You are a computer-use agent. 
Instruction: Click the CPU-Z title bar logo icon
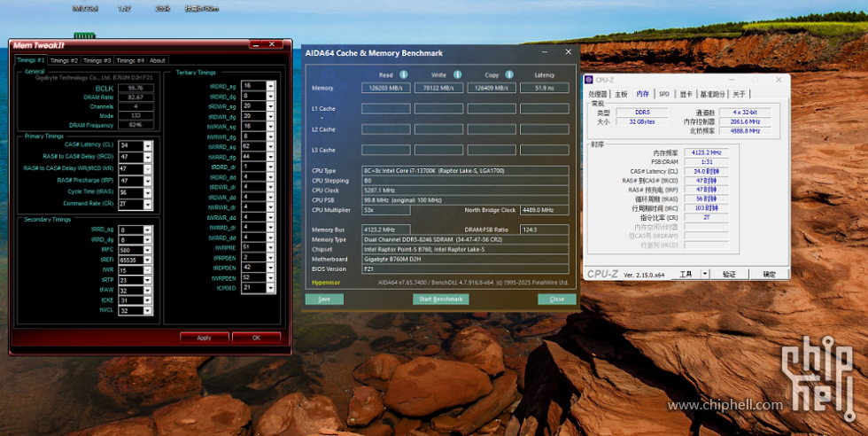point(589,80)
